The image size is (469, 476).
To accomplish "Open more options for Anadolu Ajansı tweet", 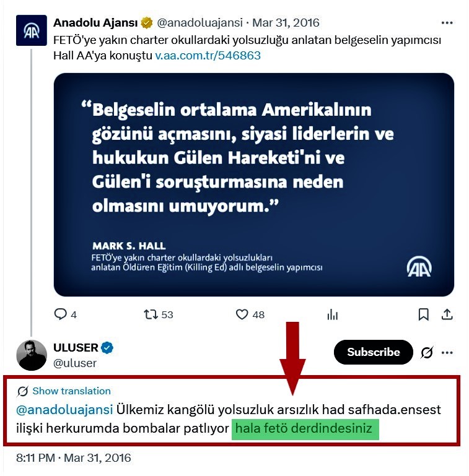I will (447, 23).
